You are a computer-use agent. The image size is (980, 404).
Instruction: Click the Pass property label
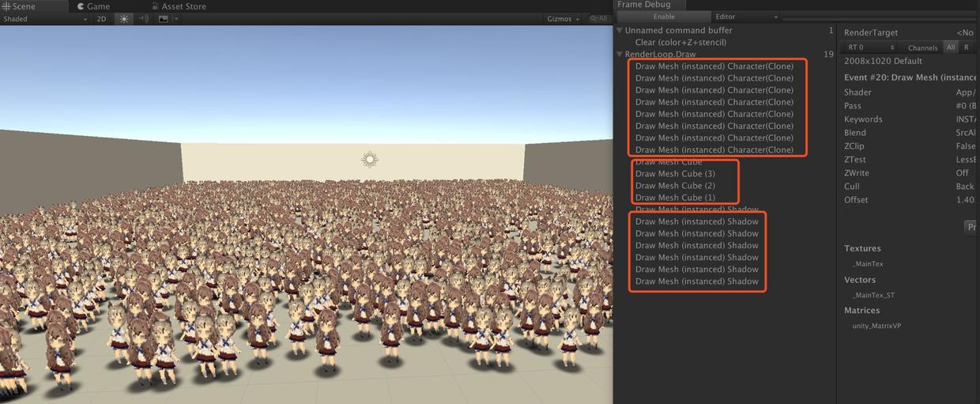853,106
